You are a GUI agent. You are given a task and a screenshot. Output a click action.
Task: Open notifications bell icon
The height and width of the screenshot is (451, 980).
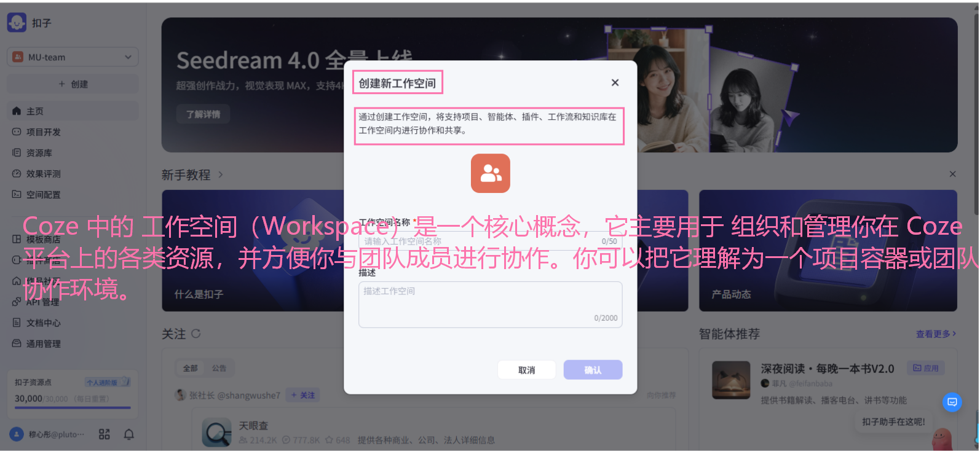coord(129,434)
